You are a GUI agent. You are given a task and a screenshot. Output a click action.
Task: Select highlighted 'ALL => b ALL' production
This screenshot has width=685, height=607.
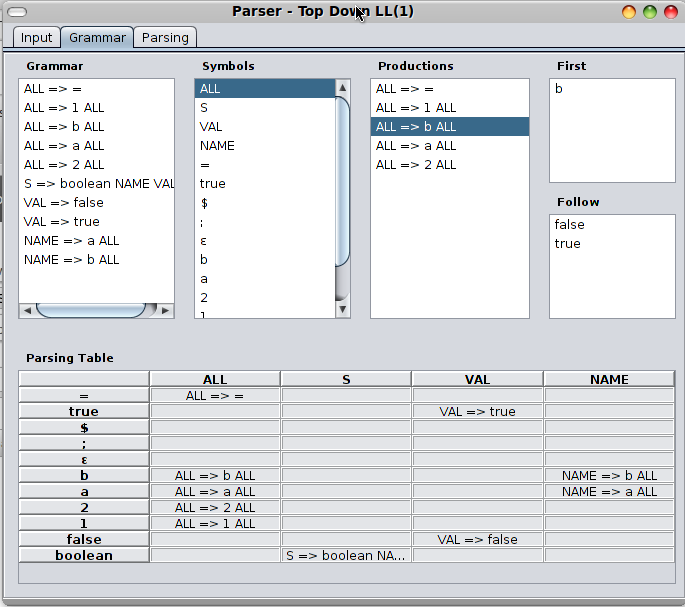point(450,127)
